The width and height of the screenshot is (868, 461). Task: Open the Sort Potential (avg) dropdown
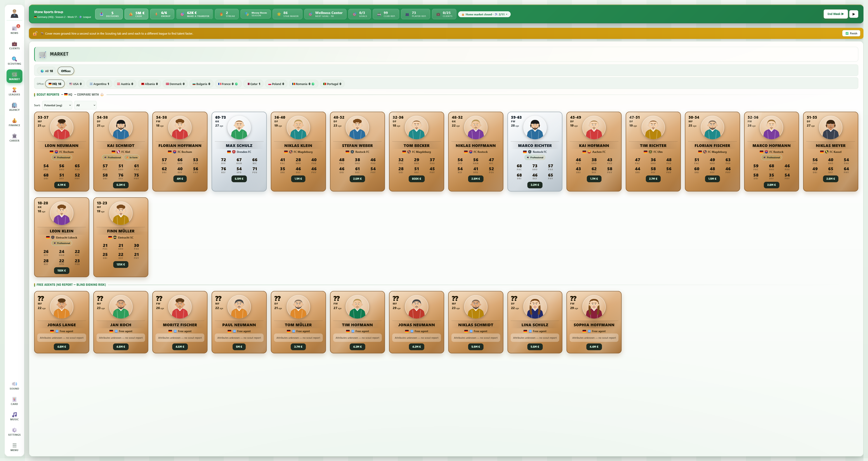tap(57, 105)
